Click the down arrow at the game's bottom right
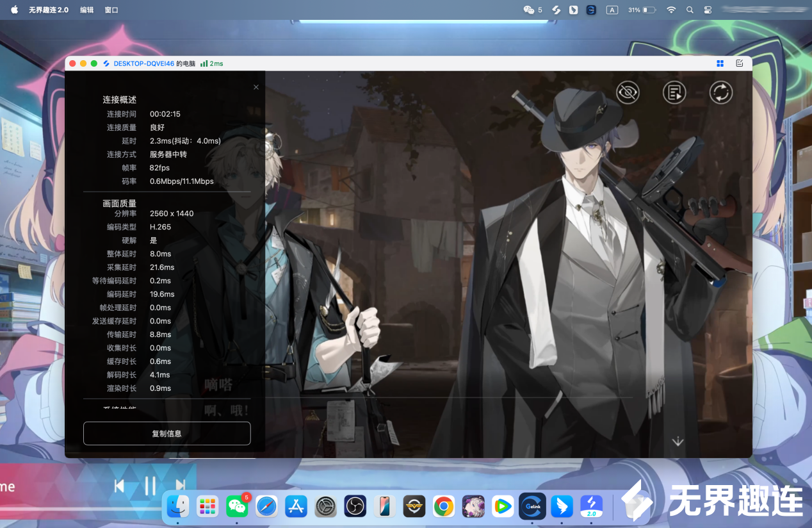The image size is (812, 528). (678, 441)
